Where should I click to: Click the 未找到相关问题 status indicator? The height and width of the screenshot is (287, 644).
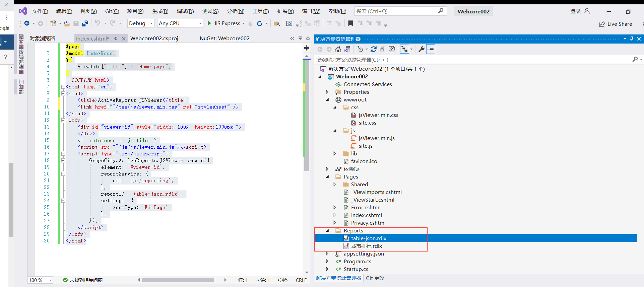(x=83, y=280)
